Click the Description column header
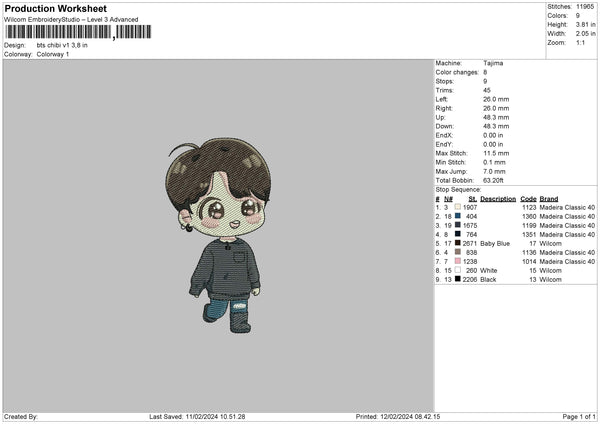The image size is (600, 424). (498, 199)
